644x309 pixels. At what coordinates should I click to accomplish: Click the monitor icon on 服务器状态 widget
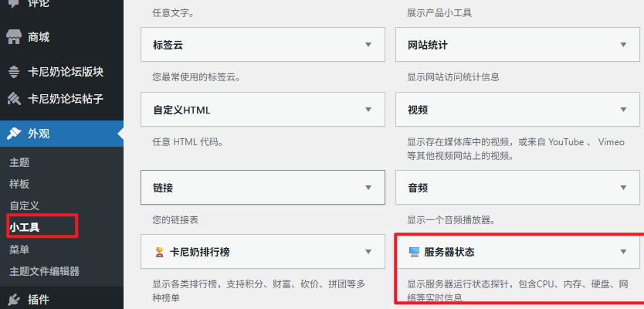pos(414,252)
